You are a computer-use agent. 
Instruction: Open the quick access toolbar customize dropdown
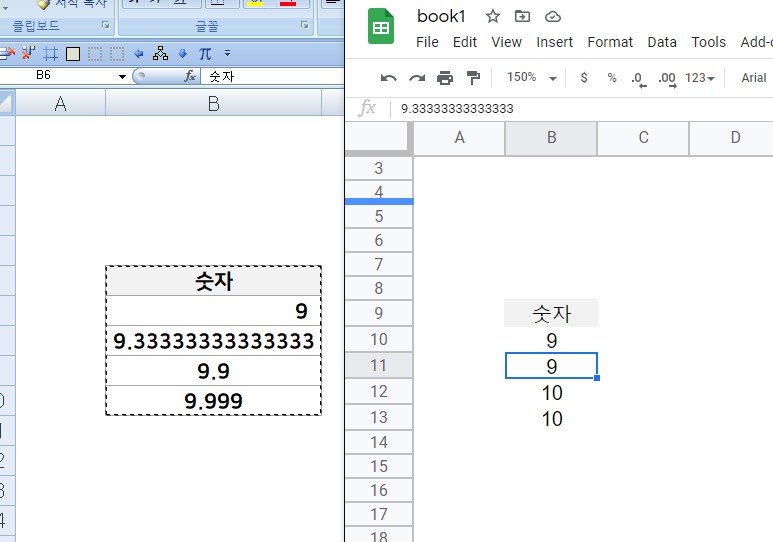point(227,52)
